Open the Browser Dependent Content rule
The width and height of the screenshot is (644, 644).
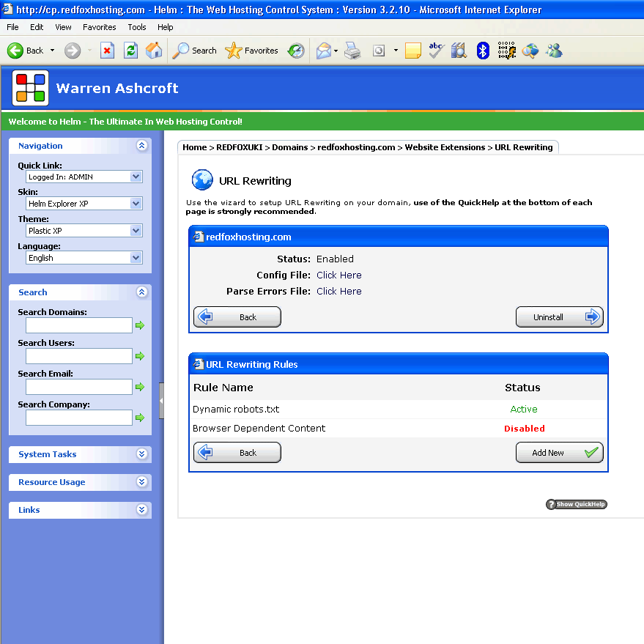coord(259,429)
